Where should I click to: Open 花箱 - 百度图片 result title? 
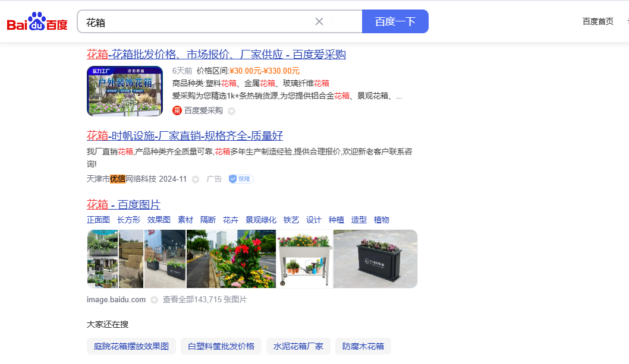(124, 204)
